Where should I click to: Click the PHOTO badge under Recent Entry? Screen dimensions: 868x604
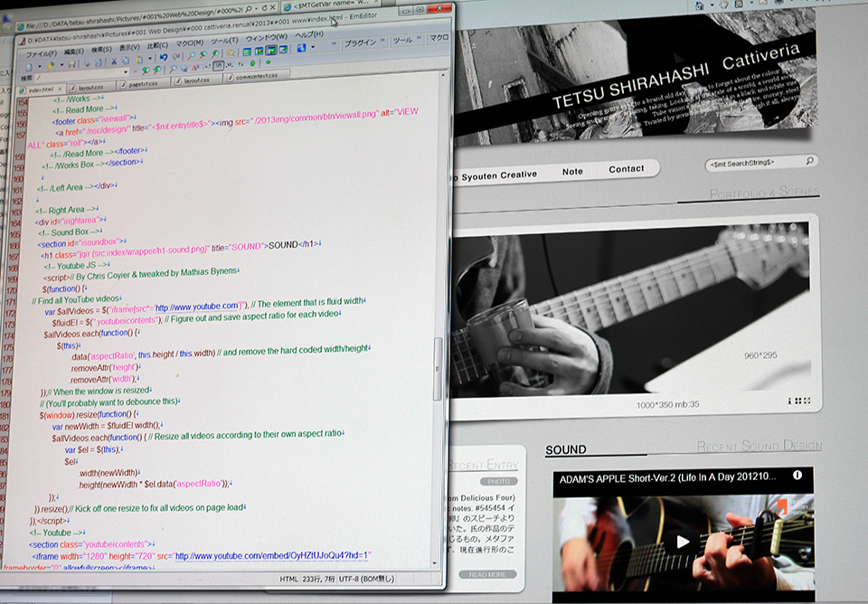pyautogui.click(x=498, y=482)
